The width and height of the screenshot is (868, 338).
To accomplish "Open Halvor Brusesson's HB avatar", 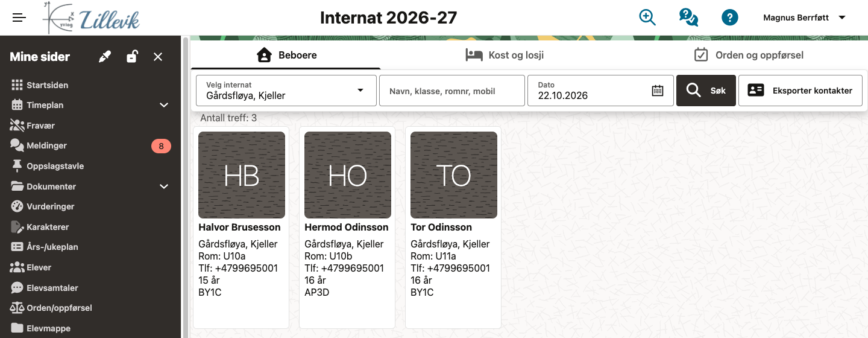I will [x=242, y=175].
